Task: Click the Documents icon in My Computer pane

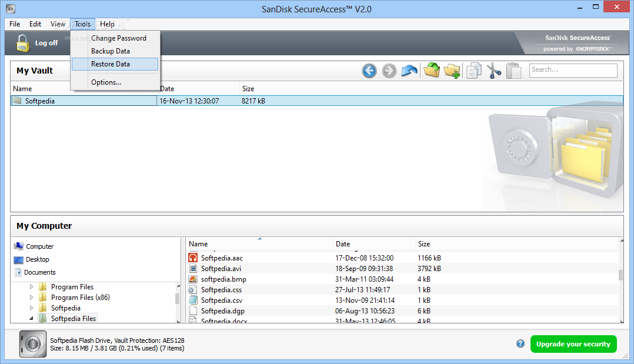Action: coord(18,272)
